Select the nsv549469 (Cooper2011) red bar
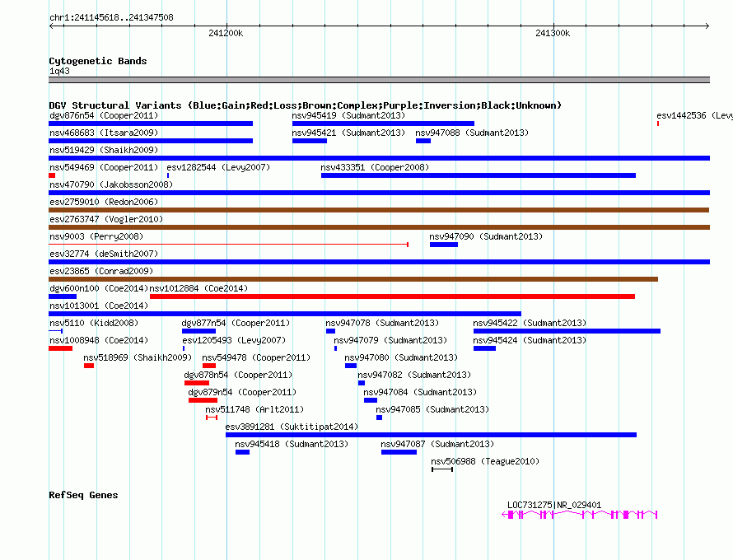733x560 pixels. [x=52, y=175]
